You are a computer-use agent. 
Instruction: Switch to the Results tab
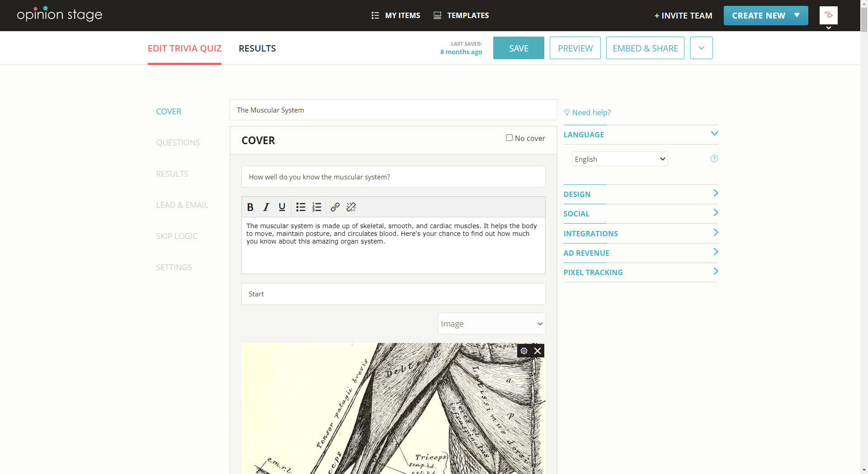257,48
